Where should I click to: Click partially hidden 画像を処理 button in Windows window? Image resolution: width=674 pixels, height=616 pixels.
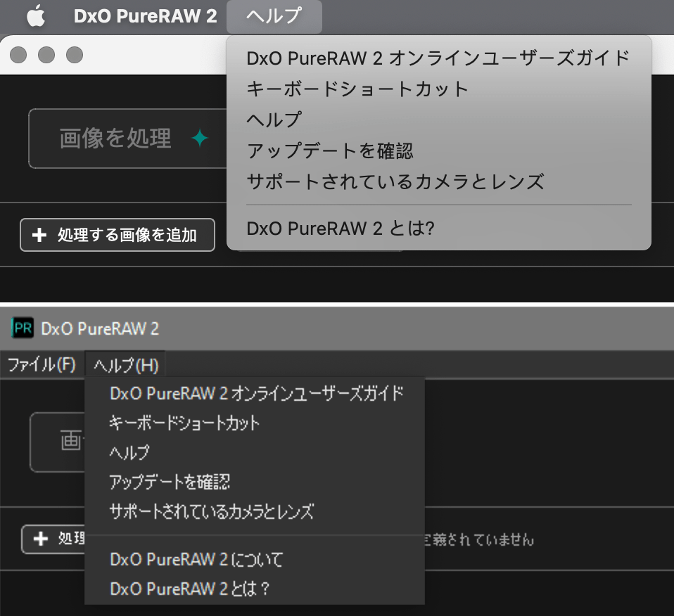58,442
